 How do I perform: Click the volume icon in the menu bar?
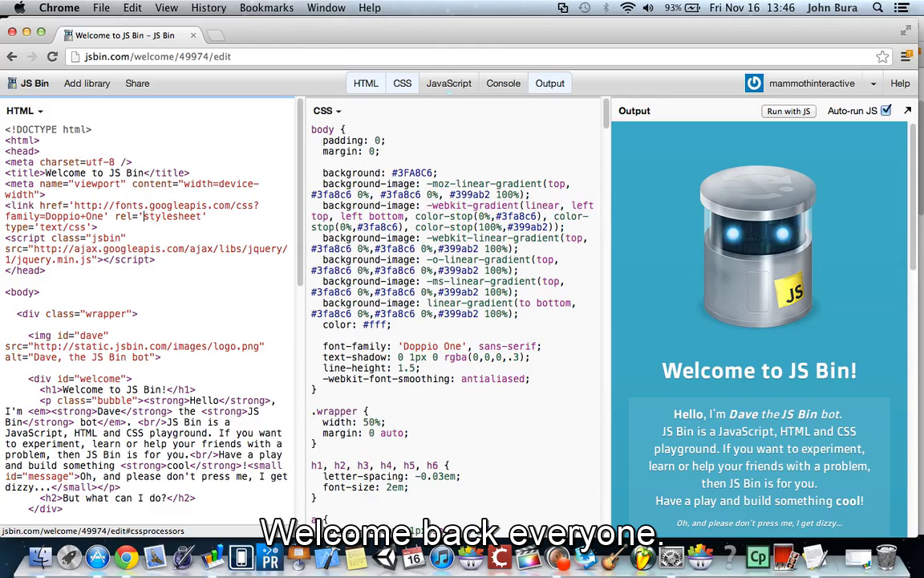click(648, 8)
